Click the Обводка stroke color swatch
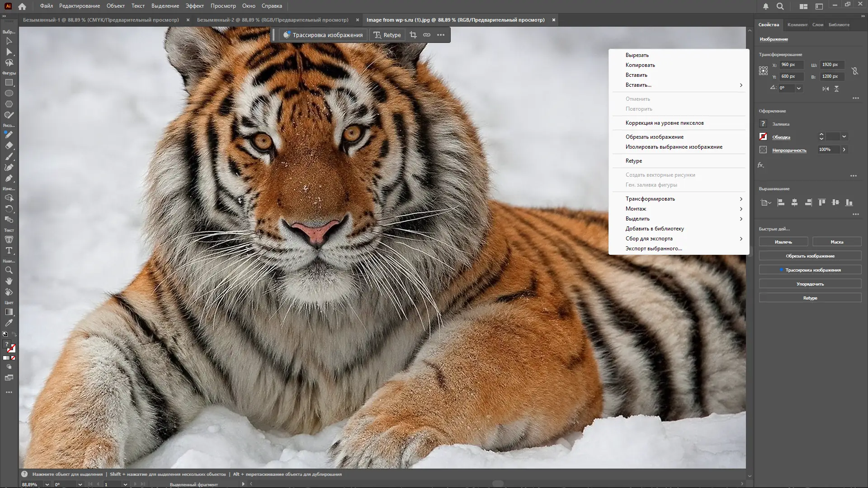Image resolution: width=868 pixels, height=488 pixels. (x=763, y=136)
